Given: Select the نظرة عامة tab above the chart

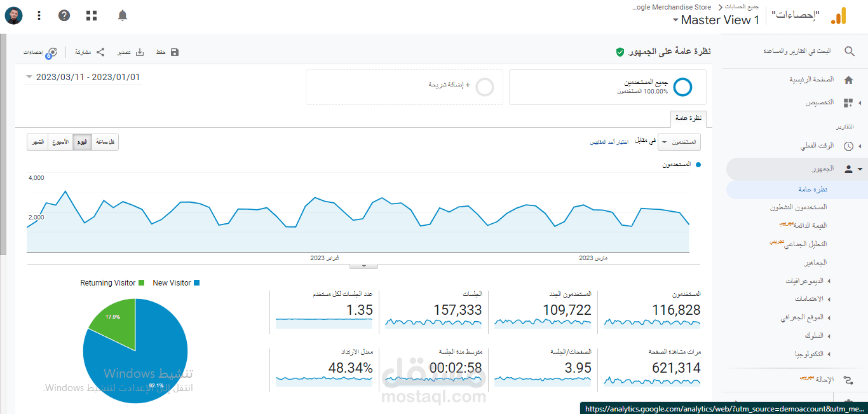Looking at the screenshot, I should pos(690,119).
